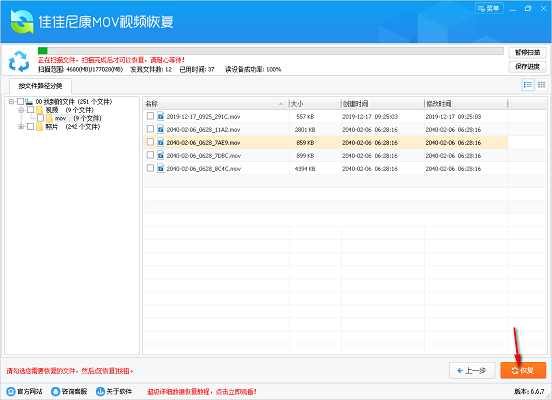
Task: Select file name 2040-02-06_0628_11A2.mov
Action: [x=203, y=130]
